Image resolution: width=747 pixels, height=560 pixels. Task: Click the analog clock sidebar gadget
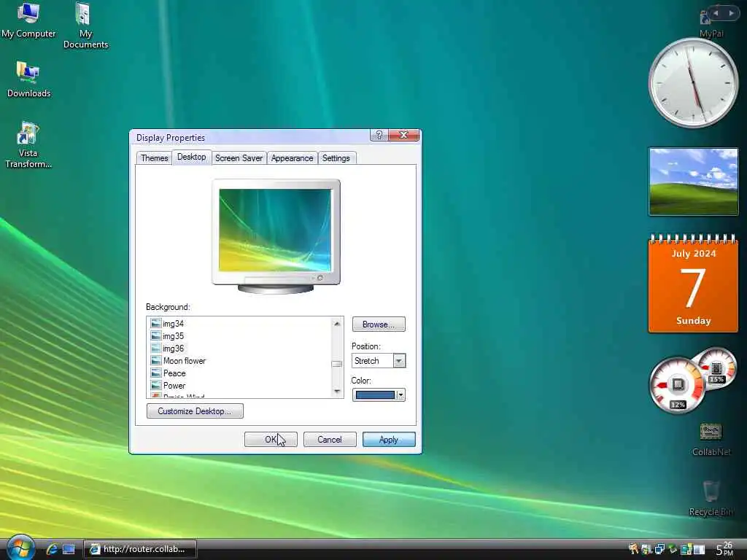(693, 83)
